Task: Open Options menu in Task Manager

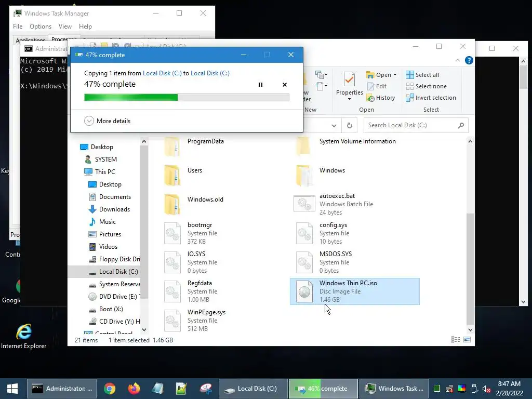Action: pyautogui.click(x=41, y=26)
